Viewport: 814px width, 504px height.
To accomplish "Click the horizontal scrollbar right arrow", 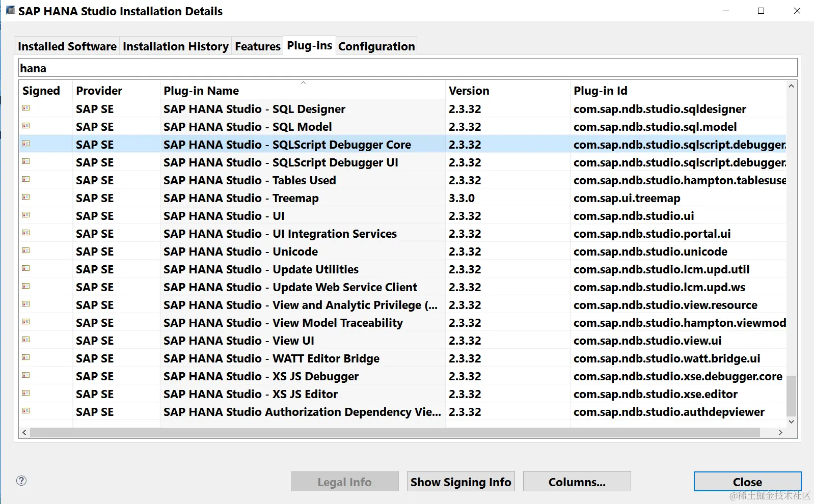I will pyautogui.click(x=780, y=432).
